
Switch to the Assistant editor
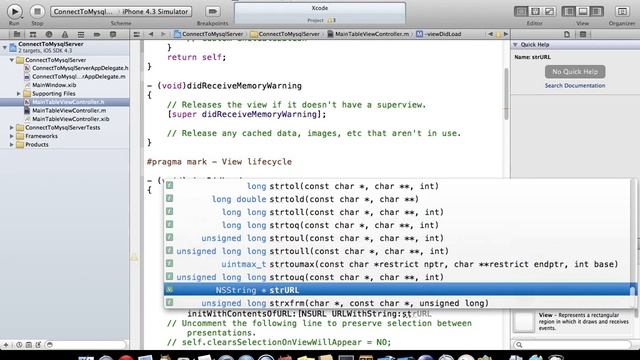(x=535, y=11)
